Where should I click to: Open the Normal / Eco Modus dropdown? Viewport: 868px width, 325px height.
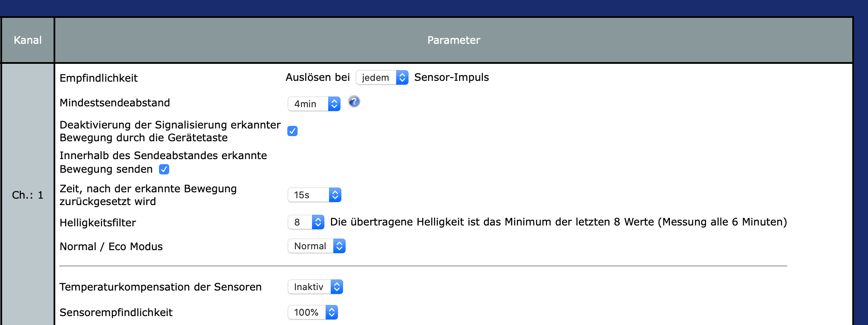317,246
